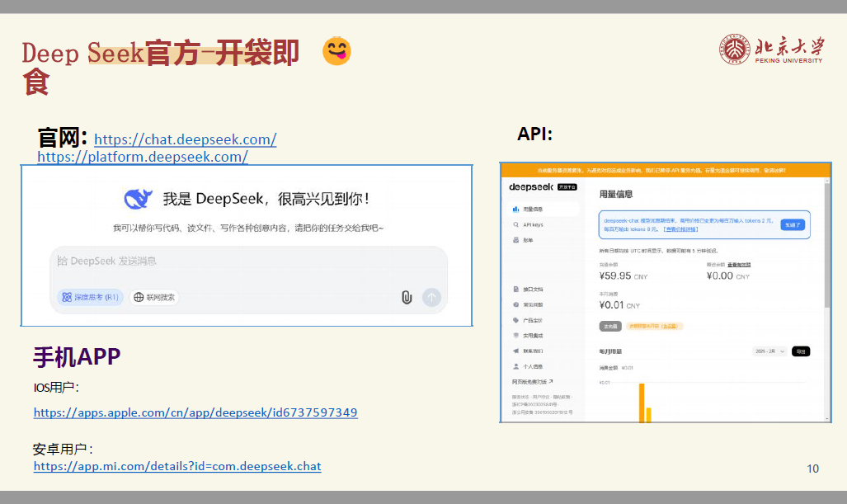Open the 2025 - 2月 month dropdown
The height and width of the screenshot is (504, 847).
(x=769, y=351)
